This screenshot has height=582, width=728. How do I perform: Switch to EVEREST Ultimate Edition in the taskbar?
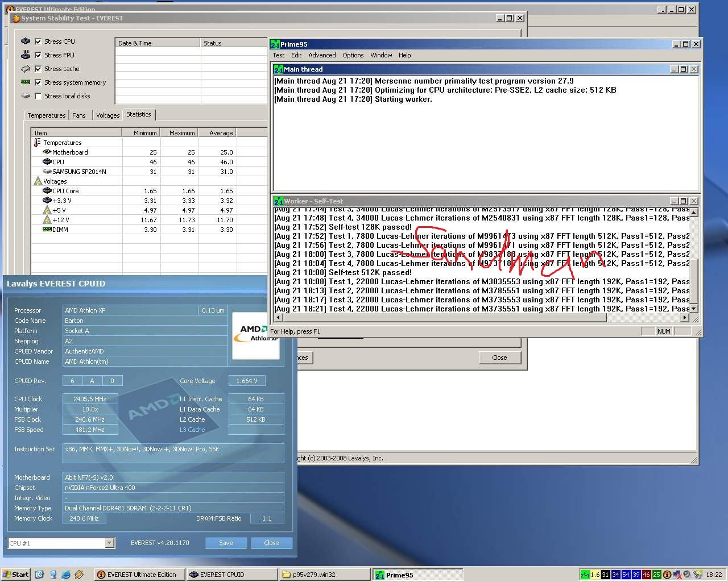(x=139, y=575)
